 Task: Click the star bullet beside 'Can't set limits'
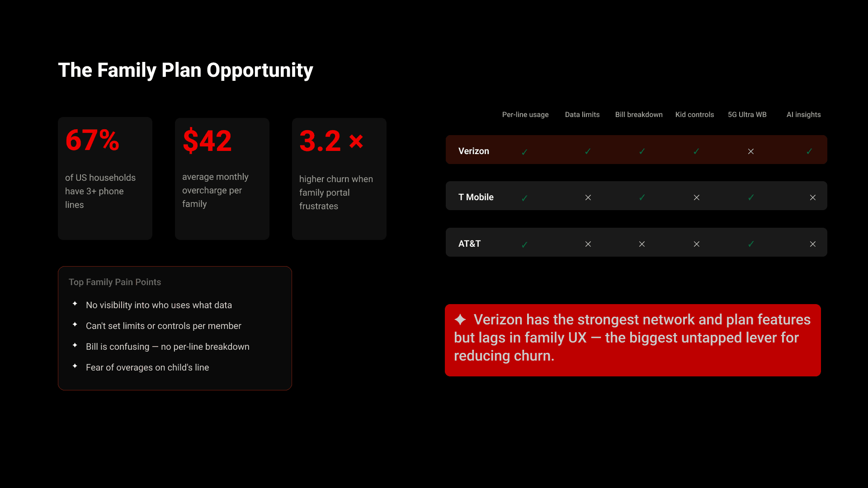pyautogui.click(x=75, y=324)
